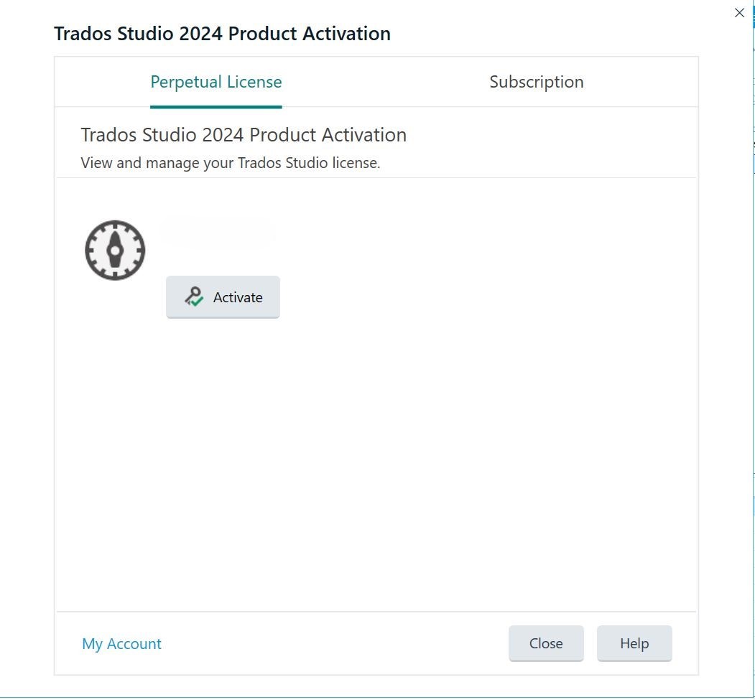Click the Product Activation panel heading
Viewport: 755px width, 700px height.
coord(244,135)
